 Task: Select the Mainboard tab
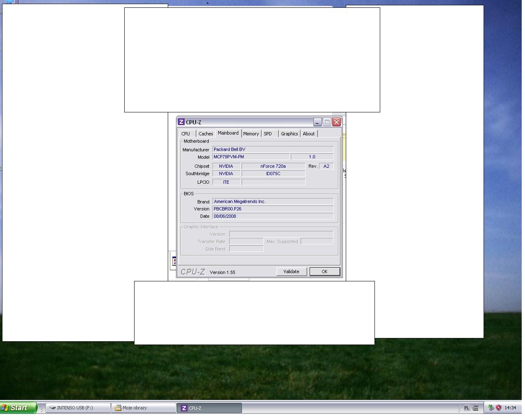pos(228,133)
